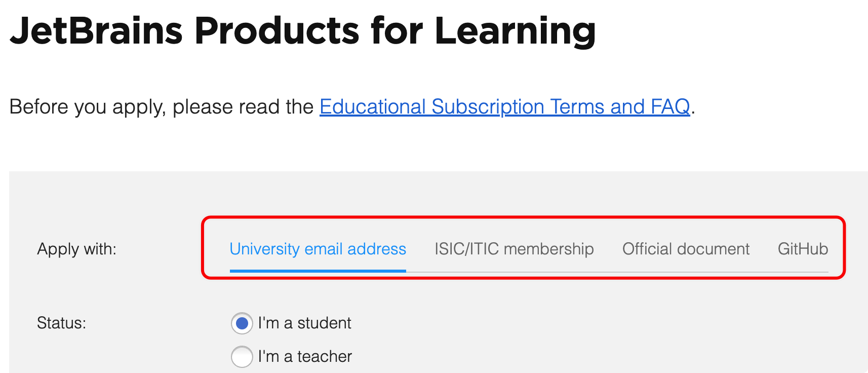868x373 pixels.
Task: Open the Educational Subscription Terms and FAQ
Action: pyautogui.click(x=504, y=106)
